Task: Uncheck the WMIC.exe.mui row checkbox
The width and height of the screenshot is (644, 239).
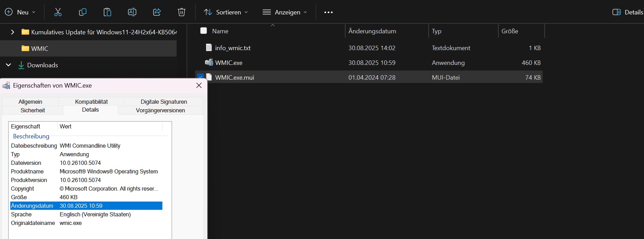Action: click(200, 77)
